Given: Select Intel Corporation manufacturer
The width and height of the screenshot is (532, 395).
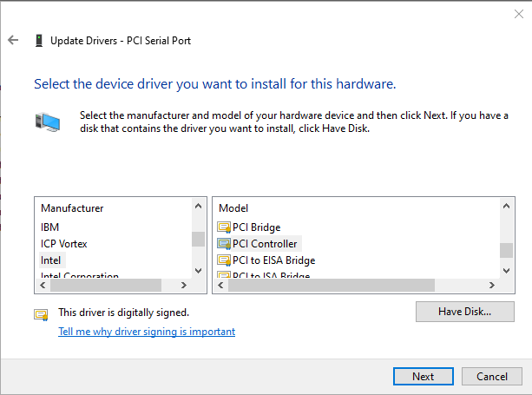Looking at the screenshot, I should pyautogui.click(x=79, y=275).
